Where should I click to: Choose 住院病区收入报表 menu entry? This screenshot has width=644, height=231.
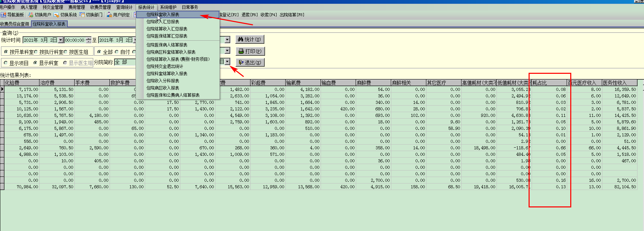click(x=178, y=88)
